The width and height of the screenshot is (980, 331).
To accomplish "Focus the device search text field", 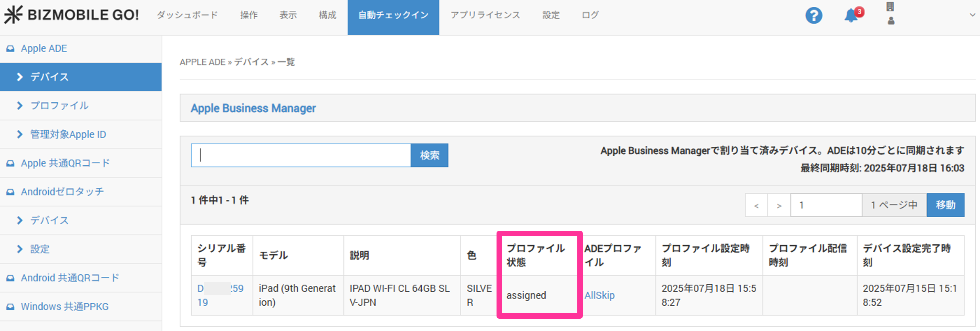I will click(301, 155).
